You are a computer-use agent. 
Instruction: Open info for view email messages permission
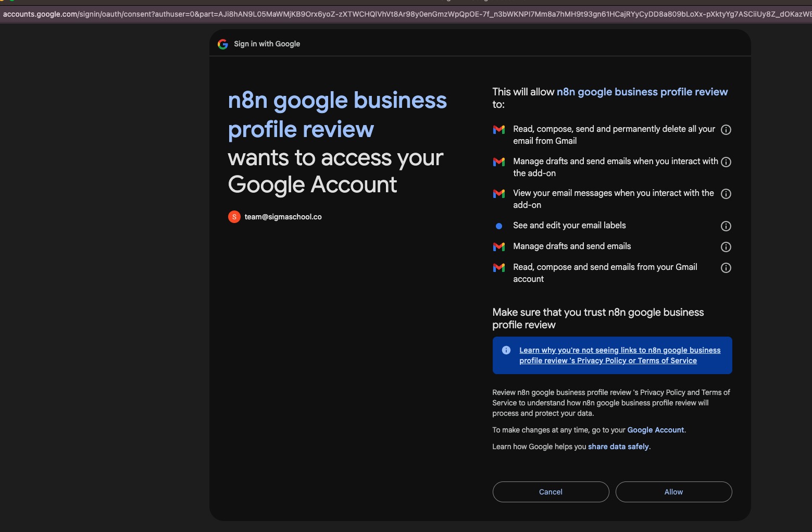tap(726, 194)
